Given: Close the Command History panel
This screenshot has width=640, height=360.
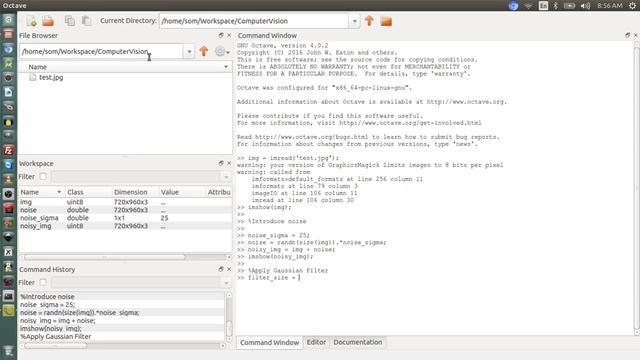Looking at the screenshot, I should click(229, 269).
